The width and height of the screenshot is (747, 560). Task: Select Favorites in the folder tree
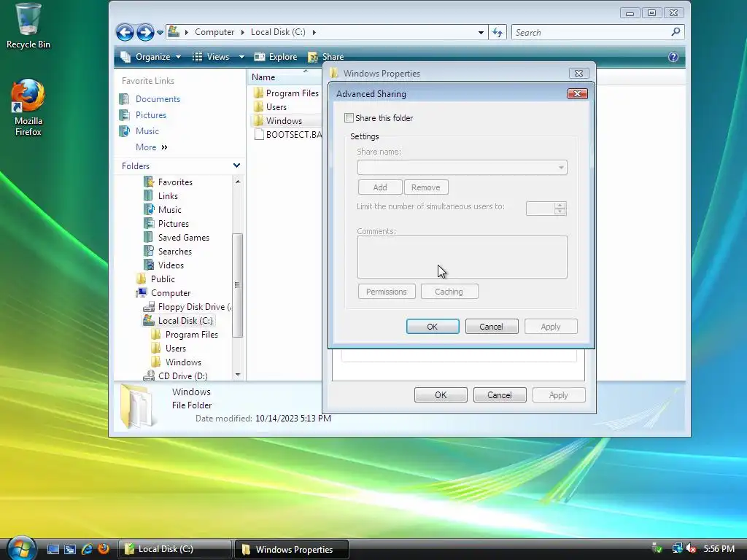pyautogui.click(x=169, y=182)
